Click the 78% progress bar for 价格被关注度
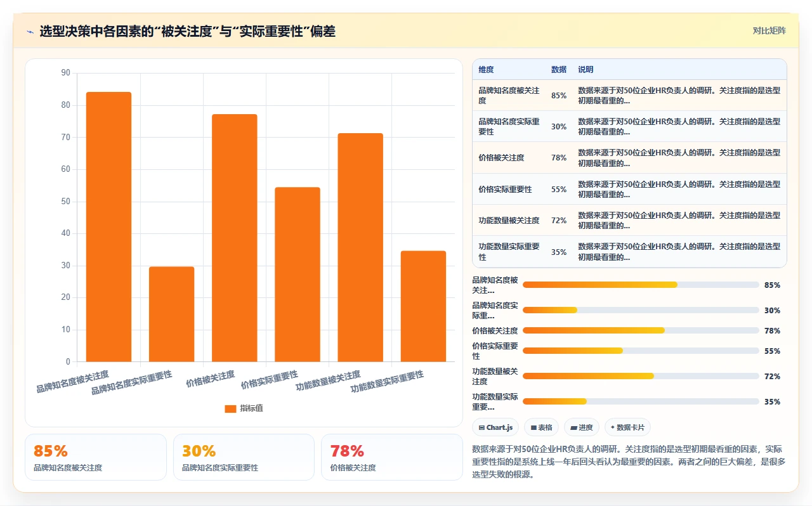Image resolution: width=812 pixels, height=506 pixels. [641, 330]
